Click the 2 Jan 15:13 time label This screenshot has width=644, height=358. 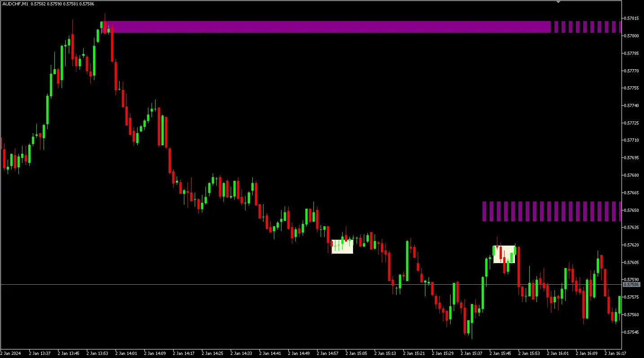[x=385, y=354]
